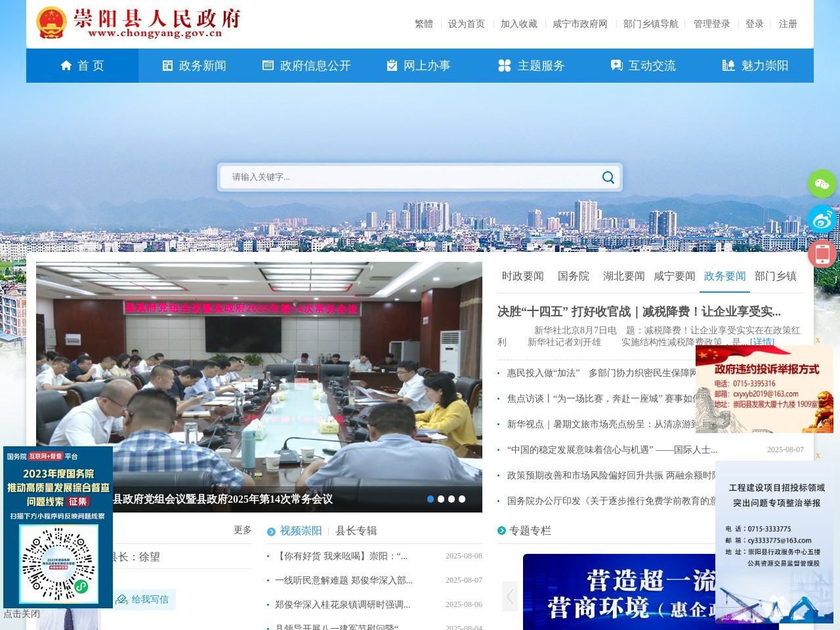840x630 pixels.
Task: Click 更多 to expand more leader info
Action: (x=241, y=531)
